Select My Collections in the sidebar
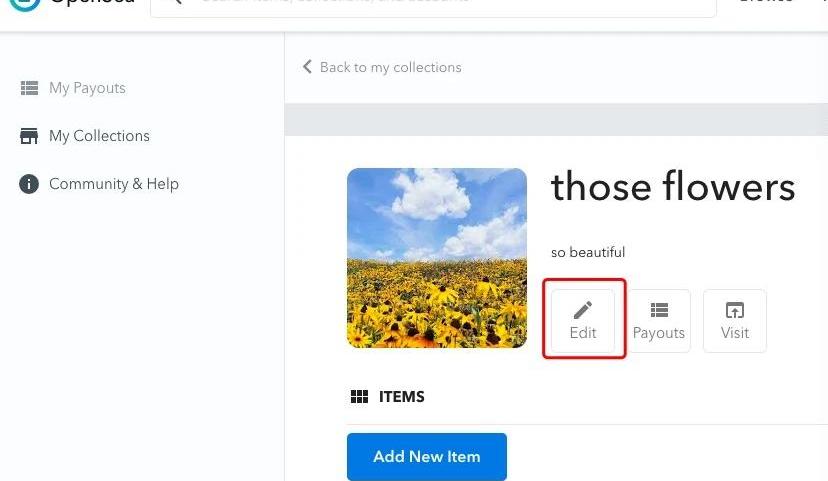Image resolution: width=828 pixels, height=481 pixels. (x=99, y=136)
